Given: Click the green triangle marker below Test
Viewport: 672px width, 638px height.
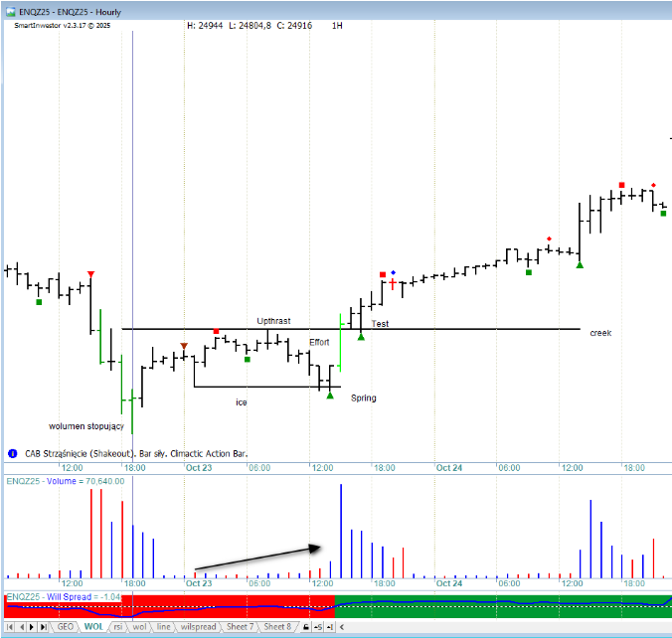Looking at the screenshot, I should click(x=361, y=336).
